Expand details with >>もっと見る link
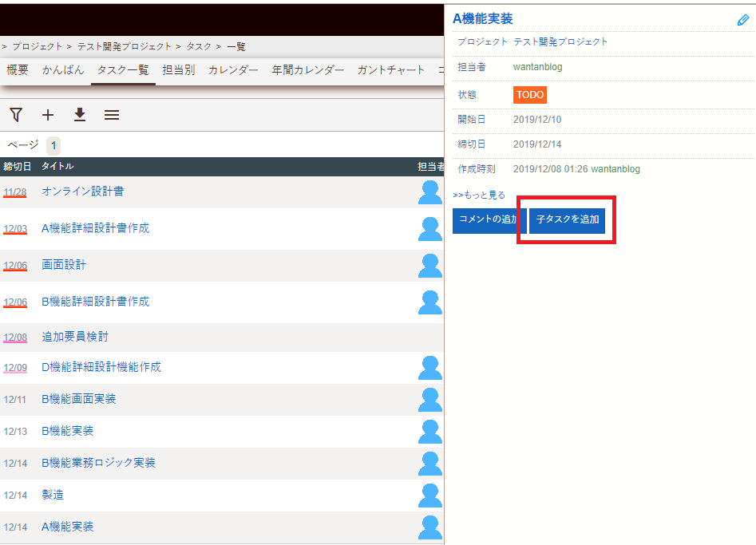The height and width of the screenshot is (545, 756). 479,195
